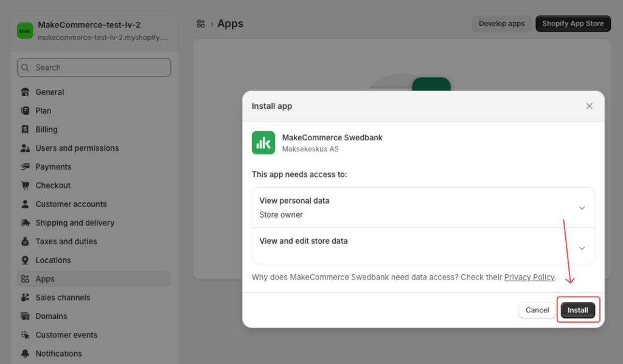
Task: Click the MakeCommerce Swedbank app logo
Action: pos(263,143)
